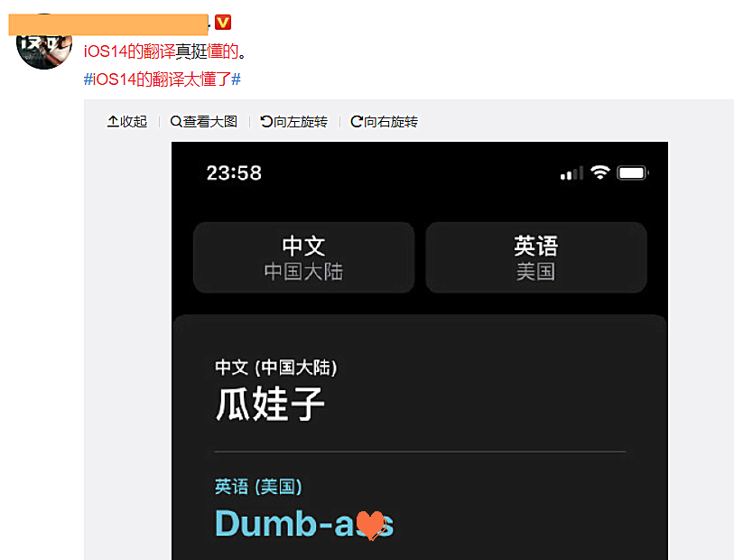Rotate the image right with 向右旋转
The image size is (734, 560).
385,122
